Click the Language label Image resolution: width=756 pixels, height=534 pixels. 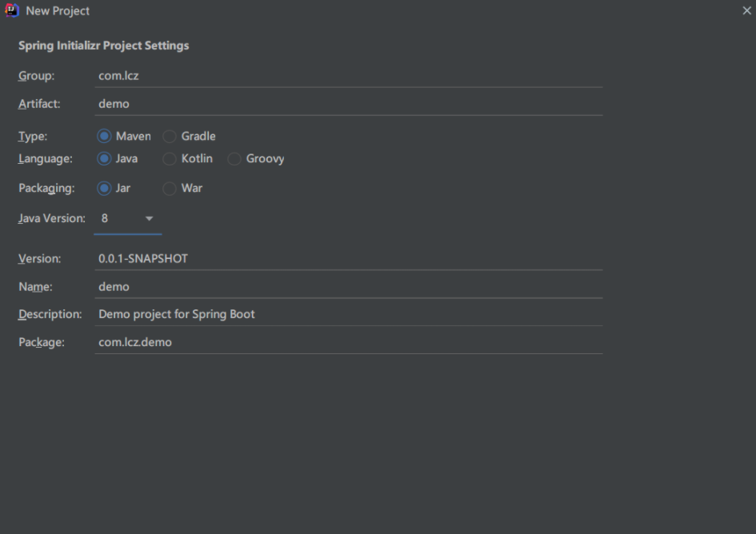(46, 158)
